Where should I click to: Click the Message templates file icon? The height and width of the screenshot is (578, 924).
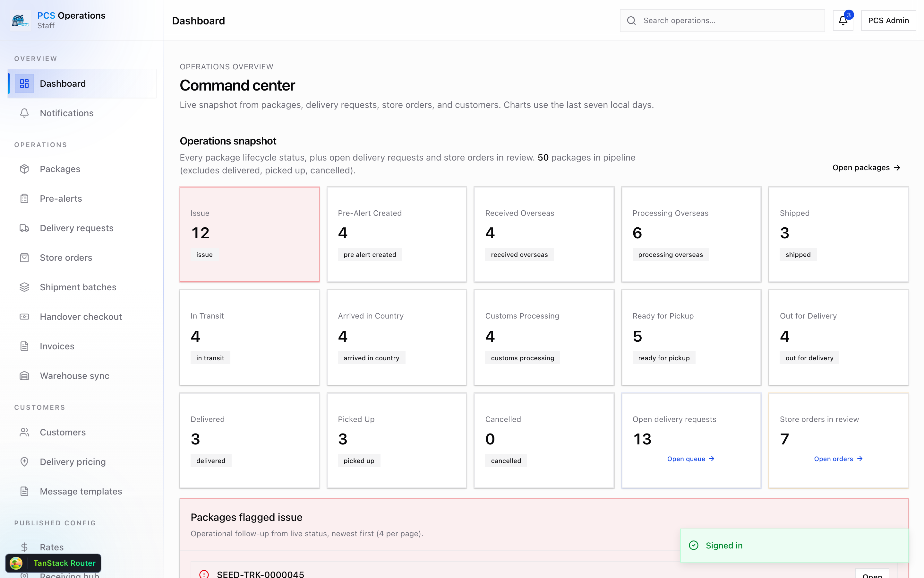pyautogui.click(x=24, y=491)
